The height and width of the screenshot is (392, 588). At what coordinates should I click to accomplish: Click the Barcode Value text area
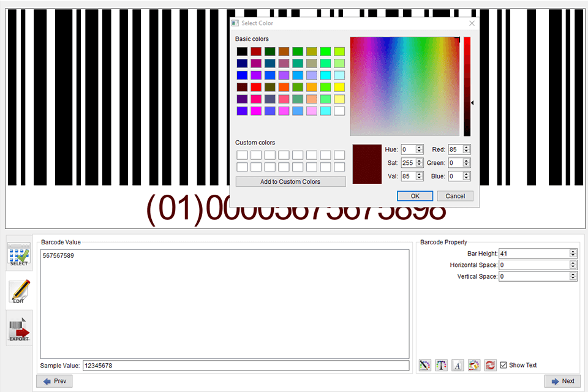pos(225,304)
